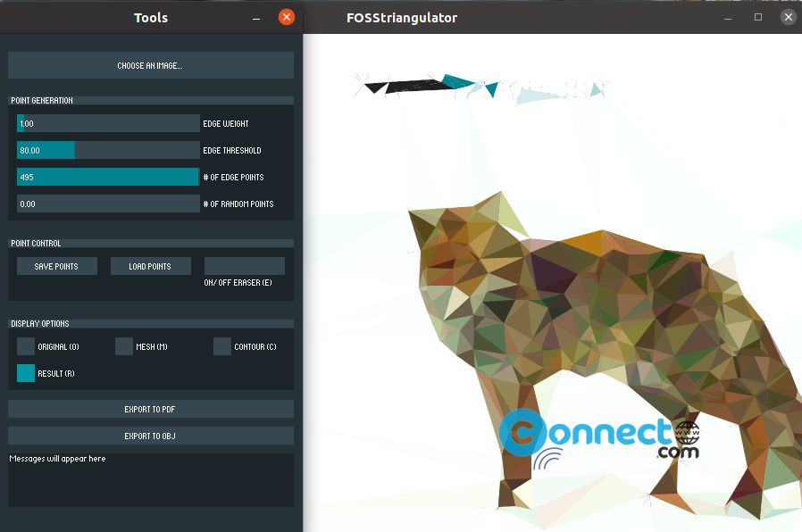Disable the Result (R) display checkbox
802x532 pixels.
coord(26,373)
